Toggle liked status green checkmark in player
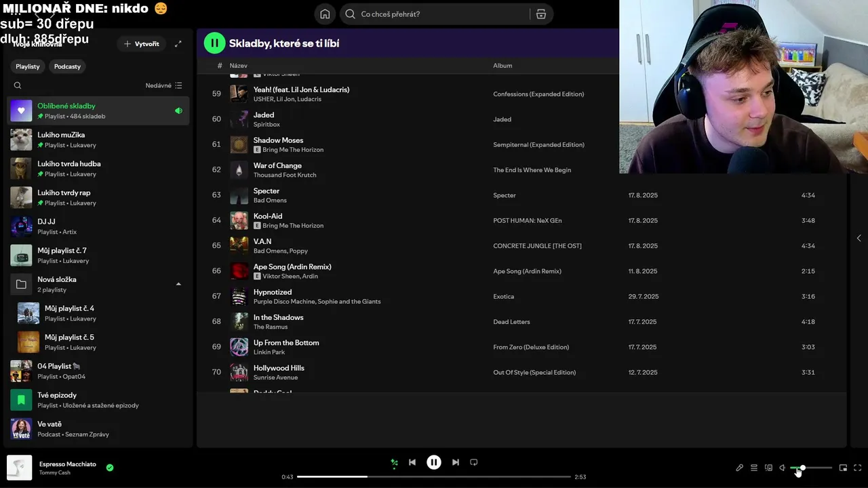This screenshot has height=488, width=868. (x=110, y=467)
